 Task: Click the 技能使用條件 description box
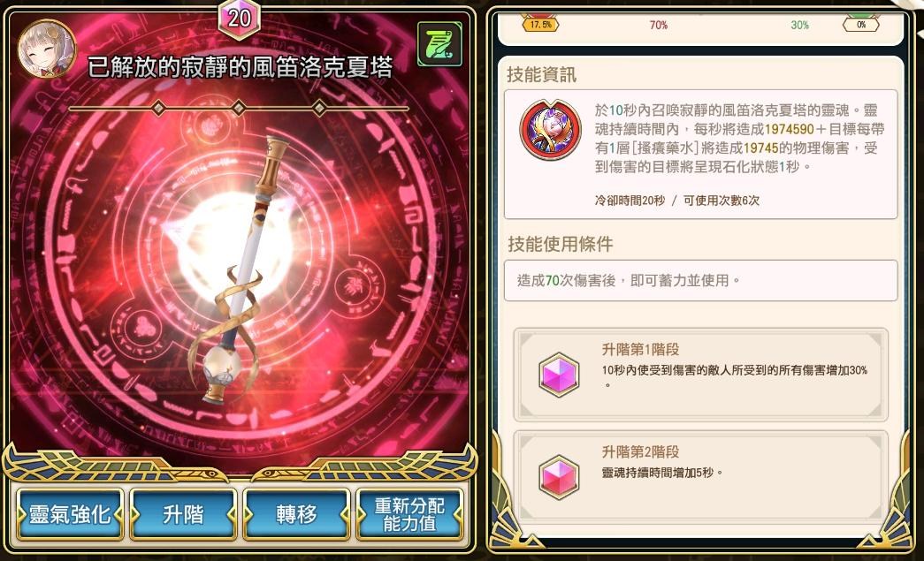pos(700,281)
